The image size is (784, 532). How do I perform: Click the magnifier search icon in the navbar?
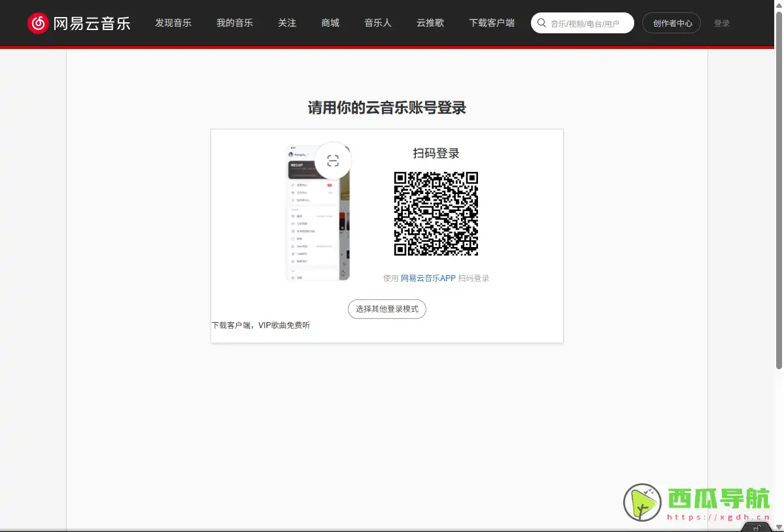[x=542, y=22]
